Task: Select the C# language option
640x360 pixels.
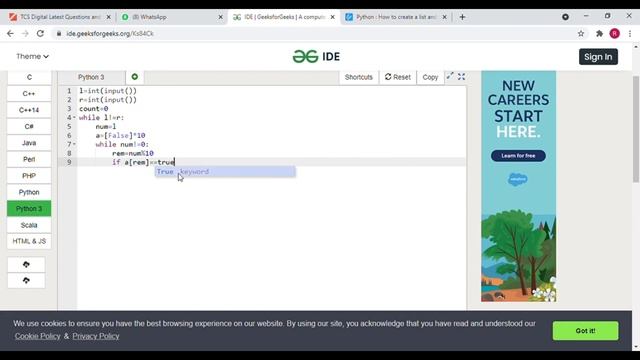Action: point(29,127)
